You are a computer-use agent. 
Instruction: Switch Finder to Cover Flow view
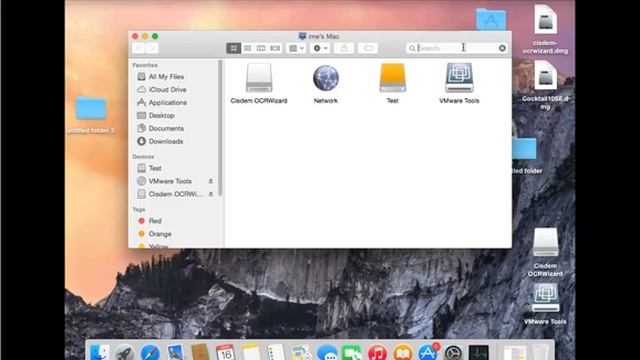pyautogui.click(x=276, y=48)
